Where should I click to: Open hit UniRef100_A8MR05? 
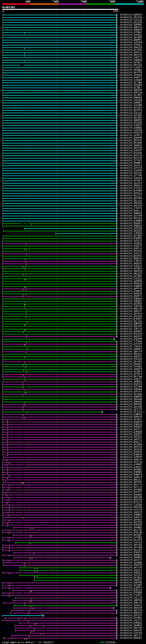pos(131,30)
